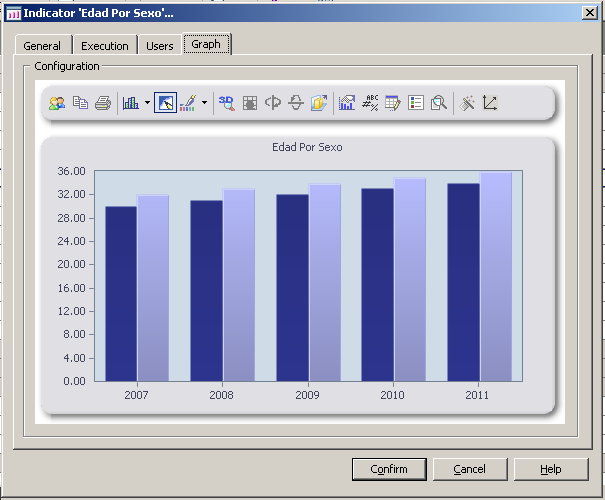The image size is (605, 500).
Task: Click the highlighted picture icon in toolbar
Action: tap(165, 103)
